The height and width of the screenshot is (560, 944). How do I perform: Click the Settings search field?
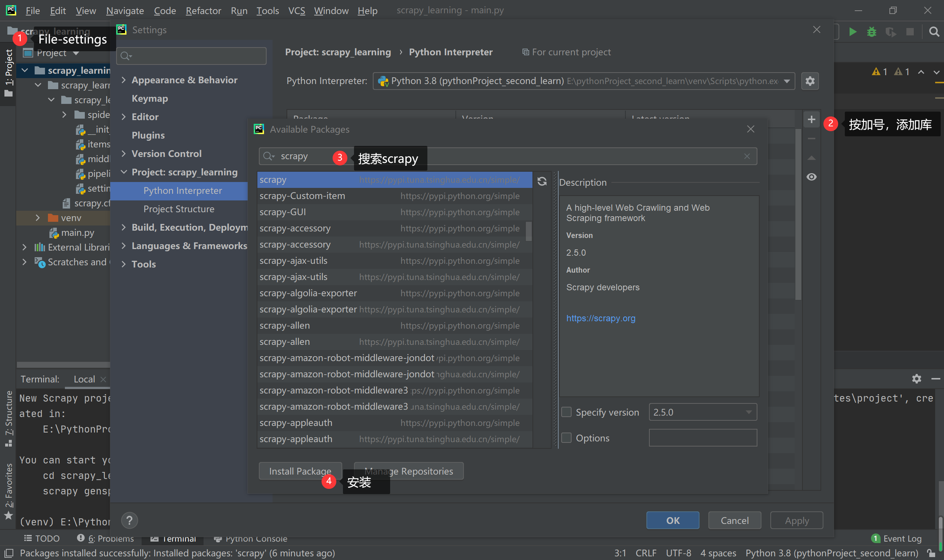point(191,56)
